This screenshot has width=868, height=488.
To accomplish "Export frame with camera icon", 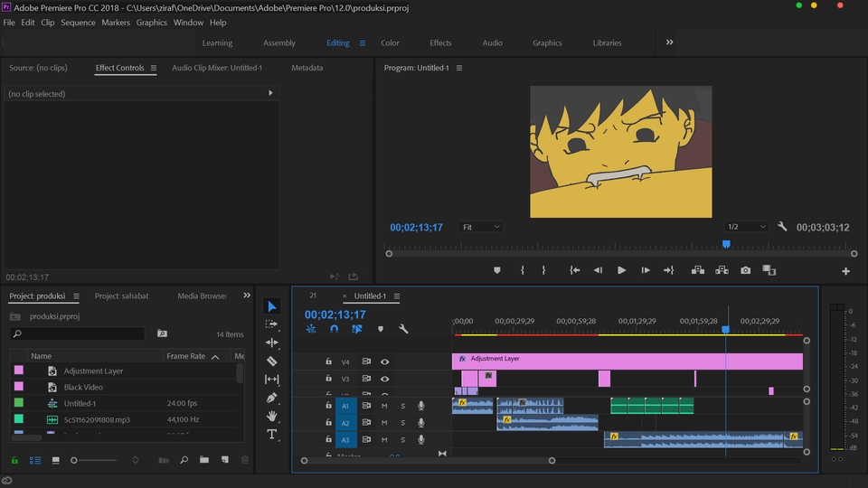I will coord(746,270).
